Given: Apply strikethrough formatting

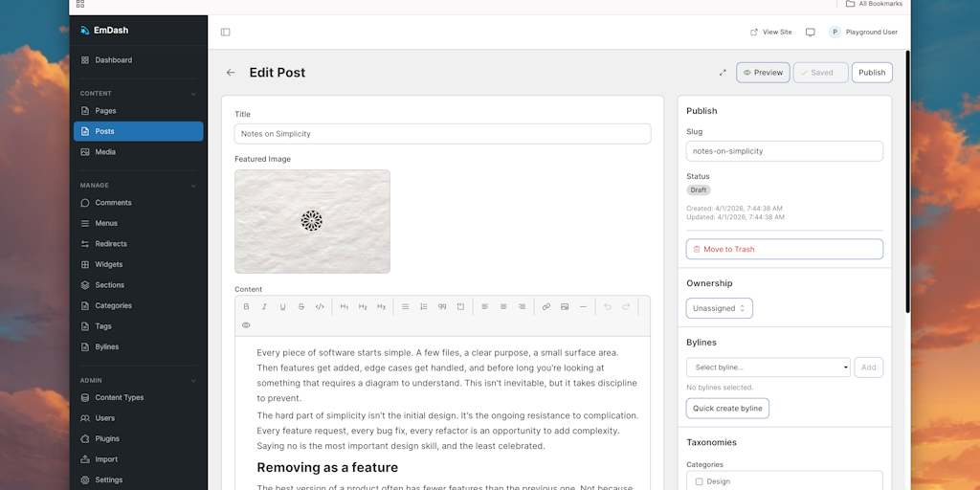Looking at the screenshot, I should point(301,307).
